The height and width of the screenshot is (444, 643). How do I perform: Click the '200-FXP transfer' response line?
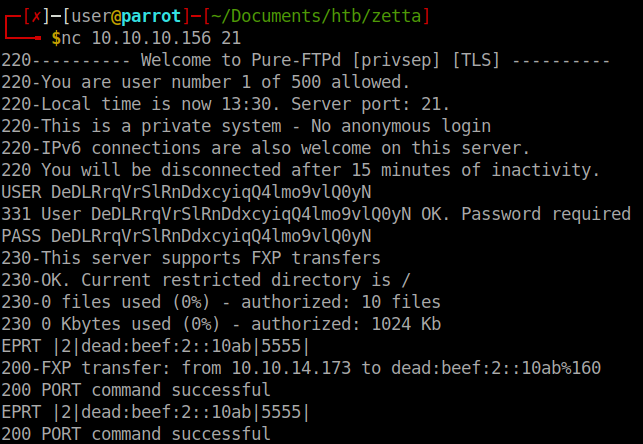[300, 368]
